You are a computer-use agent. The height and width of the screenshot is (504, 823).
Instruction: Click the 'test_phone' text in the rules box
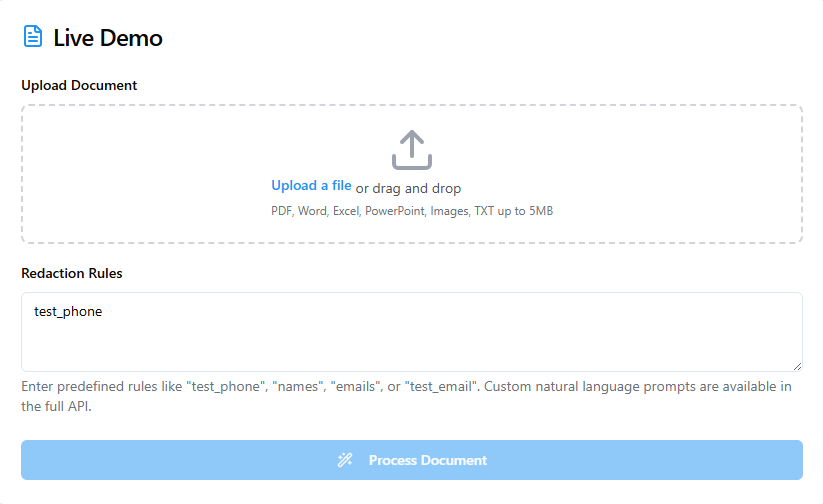pyautogui.click(x=68, y=312)
